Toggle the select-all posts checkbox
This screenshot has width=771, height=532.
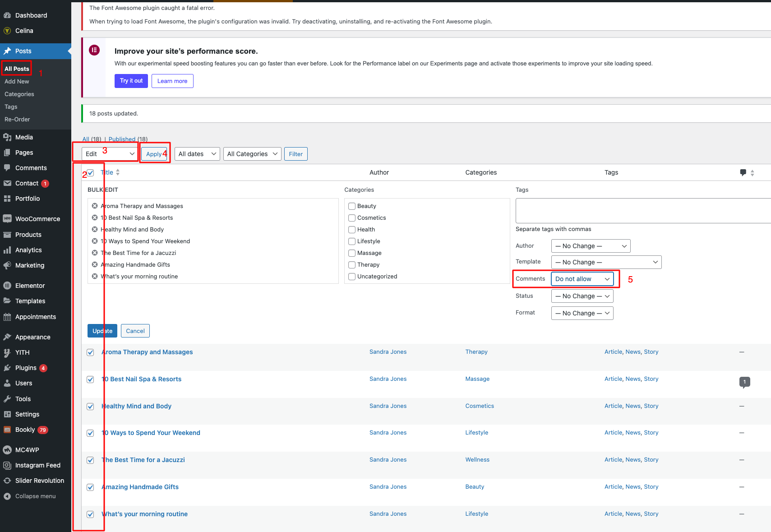pos(90,173)
